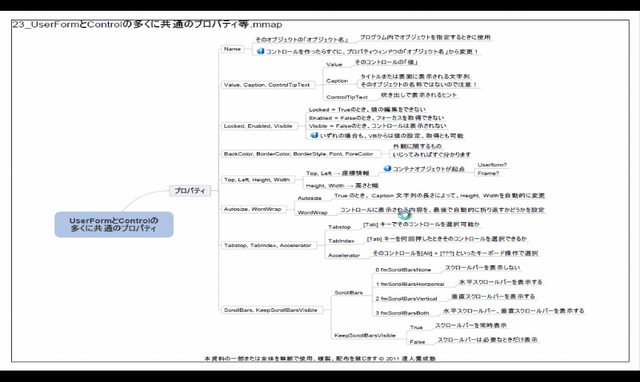640x382 pixels.
Task: Select the KeepScrollBarsVisible subtopic
Action: coord(365,335)
